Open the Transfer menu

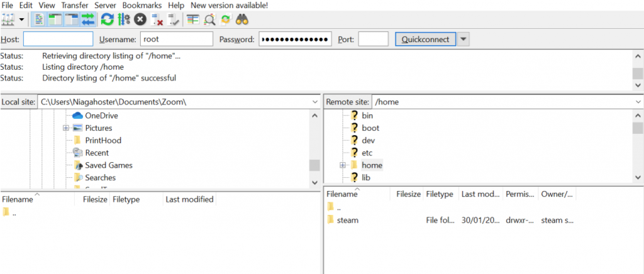[75, 5]
